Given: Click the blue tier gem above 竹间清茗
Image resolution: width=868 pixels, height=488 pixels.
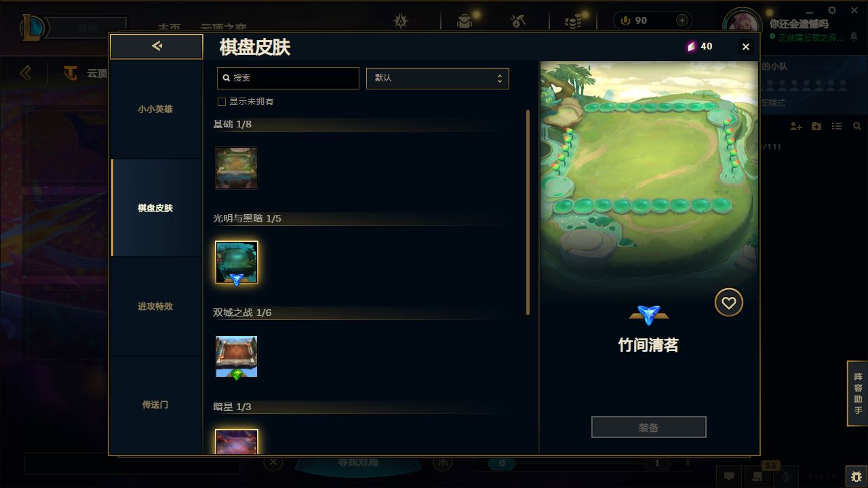Looking at the screenshot, I should point(648,314).
